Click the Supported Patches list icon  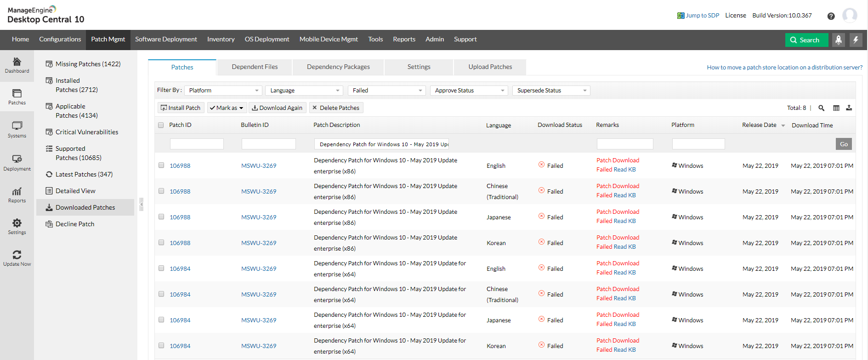click(49, 149)
